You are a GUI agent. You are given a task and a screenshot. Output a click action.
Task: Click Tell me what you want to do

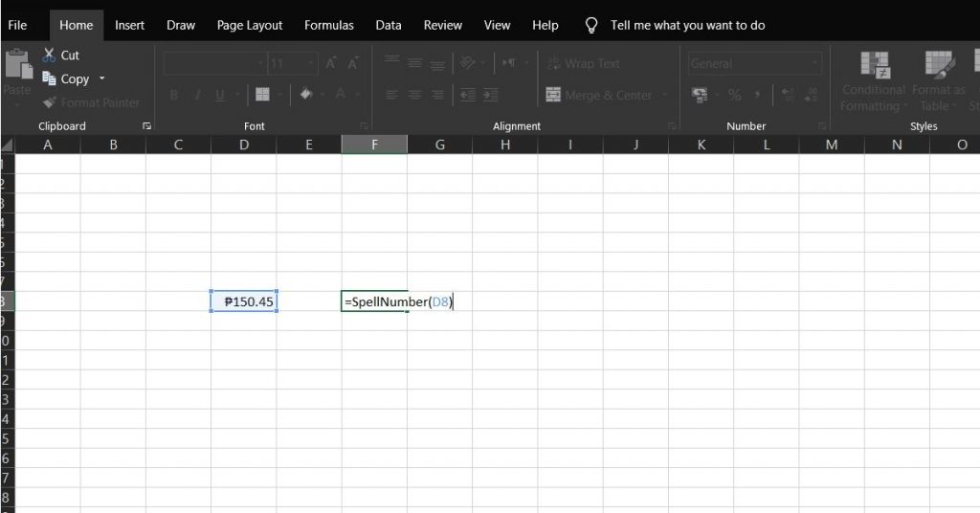tap(687, 25)
